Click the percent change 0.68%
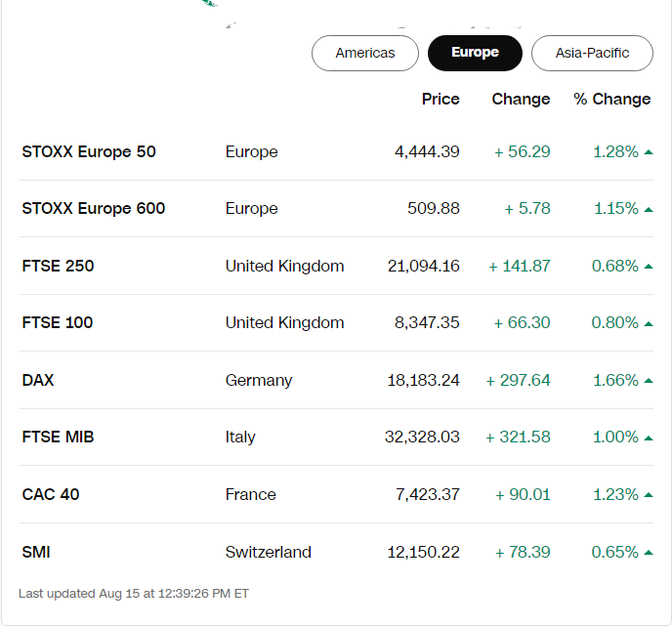Image resolution: width=672 pixels, height=626 pixels. click(615, 266)
